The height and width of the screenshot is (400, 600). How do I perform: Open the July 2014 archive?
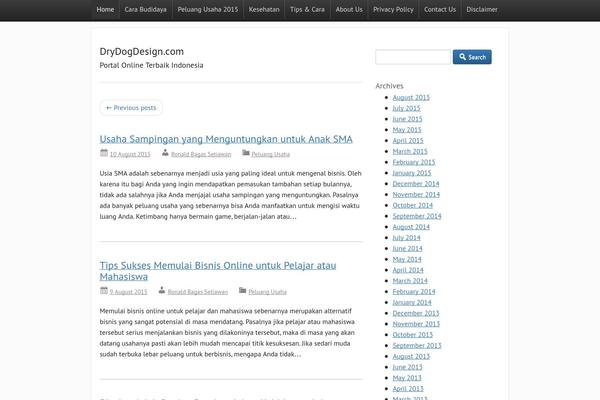tap(406, 238)
